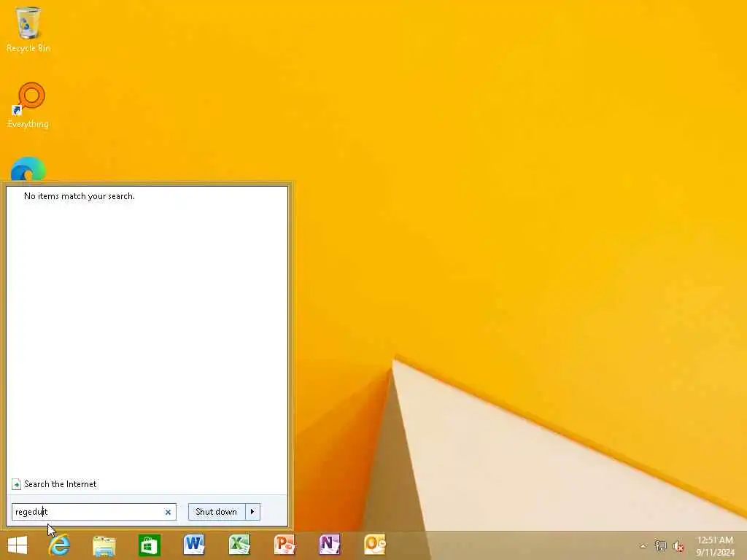This screenshot has width=747, height=560.
Task: Click the Shut down button
Action: [x=216, y=512]
